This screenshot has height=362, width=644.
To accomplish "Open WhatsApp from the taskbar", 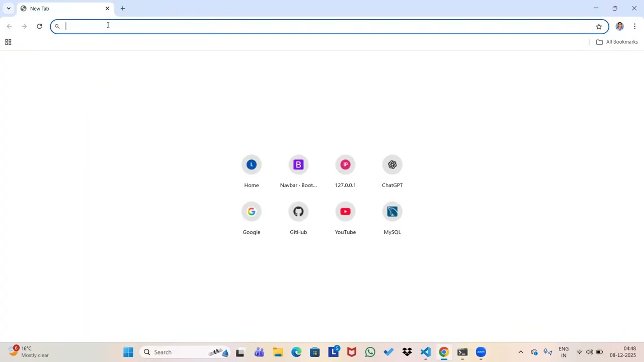I will click(x=370, y=352).
